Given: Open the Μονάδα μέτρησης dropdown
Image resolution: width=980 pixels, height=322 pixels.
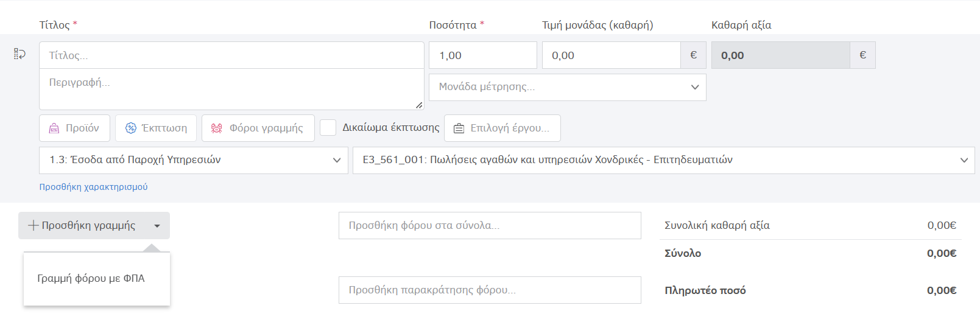Looking at the screenshot, I should (x=568, y=87).
